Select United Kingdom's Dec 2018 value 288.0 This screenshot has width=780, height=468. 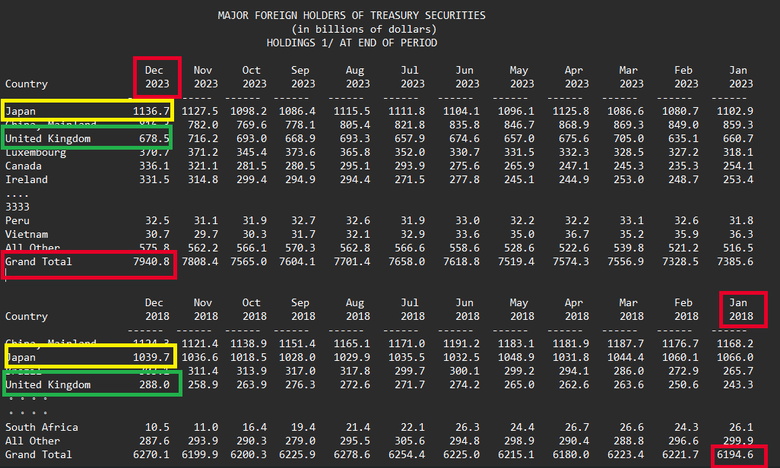click(x=154, y=384)
